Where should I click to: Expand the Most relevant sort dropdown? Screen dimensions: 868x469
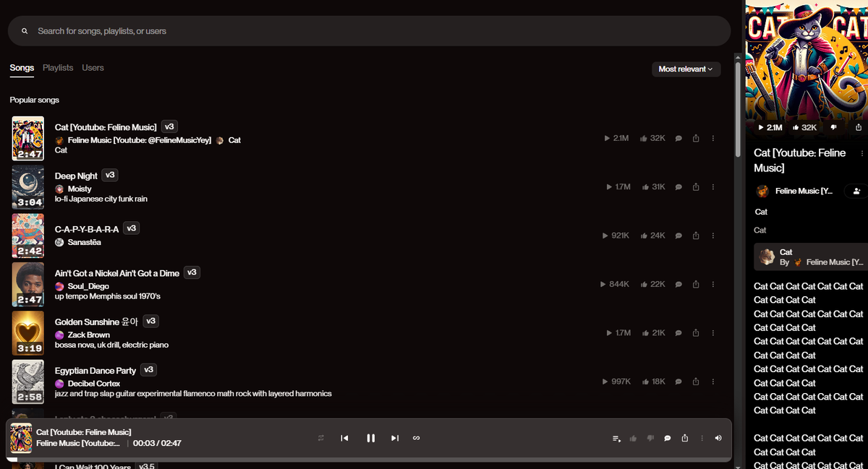[686, 69]
